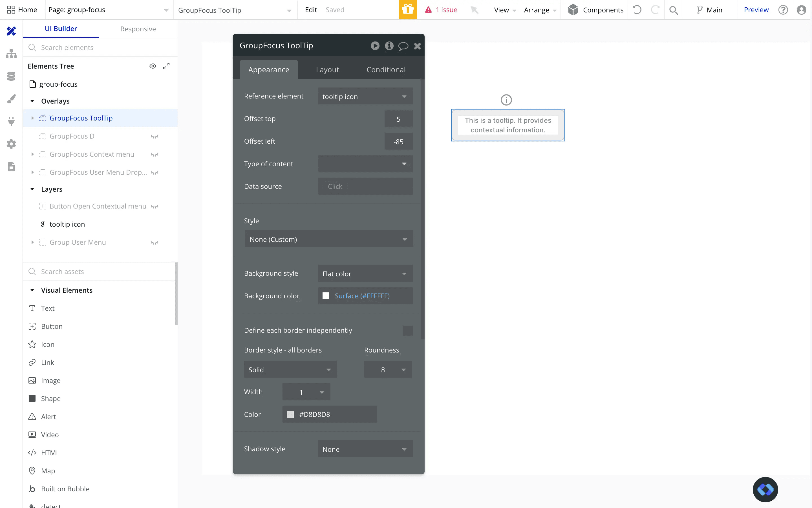This screenshot has width=812, height=508.
Task: Open the Design tab icon in sidebar
Action: tap(11, 31)
